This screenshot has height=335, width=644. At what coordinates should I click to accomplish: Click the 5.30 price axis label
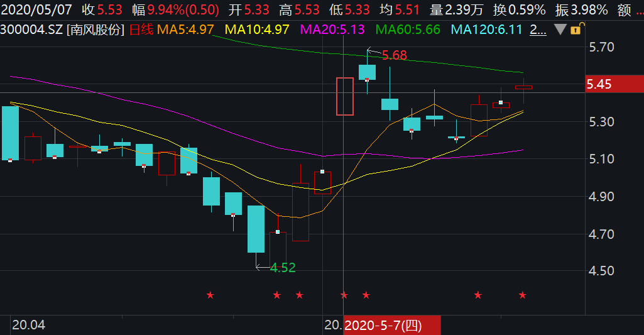tap(601, 122)
